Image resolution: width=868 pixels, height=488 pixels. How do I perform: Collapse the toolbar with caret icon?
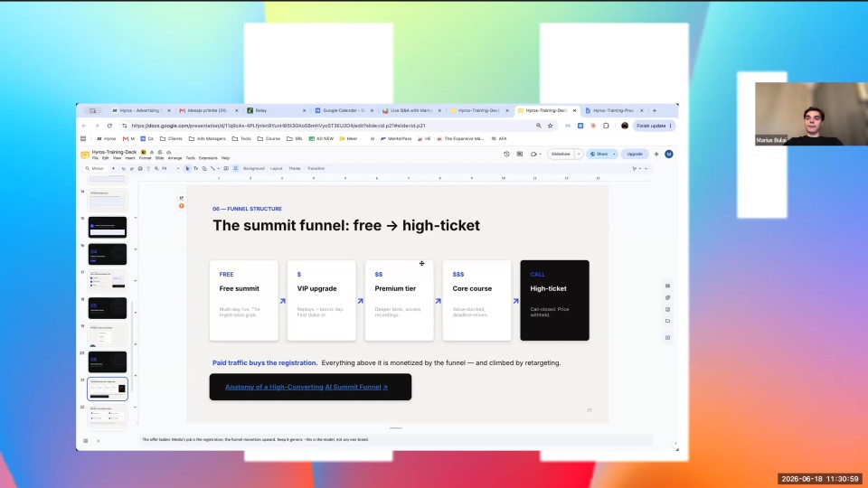646,168
